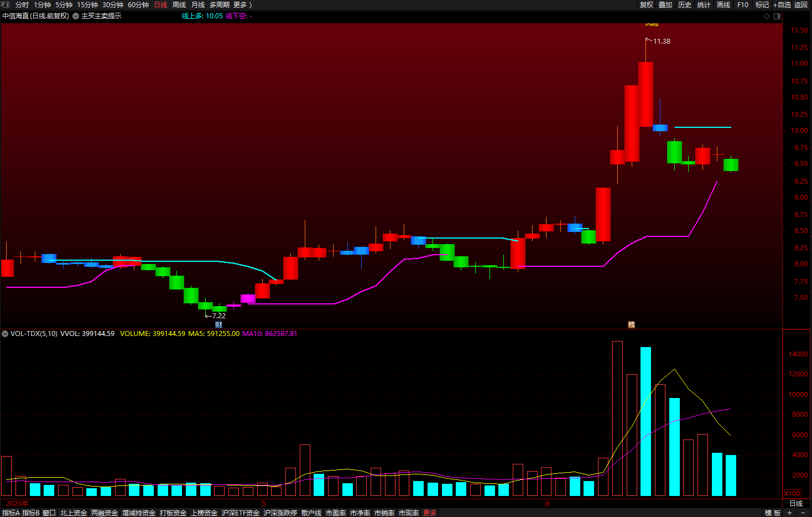Viewport: 812px width, 517px height.
Task: Click the collapse toolbar icon at top-left corner
Action: [5, 4]
